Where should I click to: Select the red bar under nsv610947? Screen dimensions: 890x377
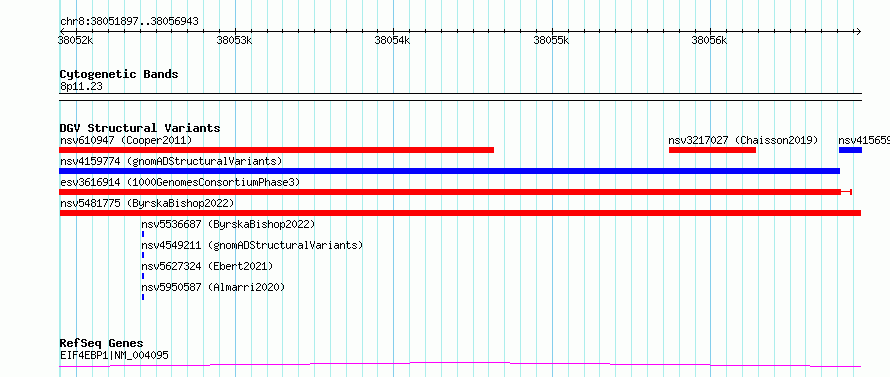pos(276,150)
